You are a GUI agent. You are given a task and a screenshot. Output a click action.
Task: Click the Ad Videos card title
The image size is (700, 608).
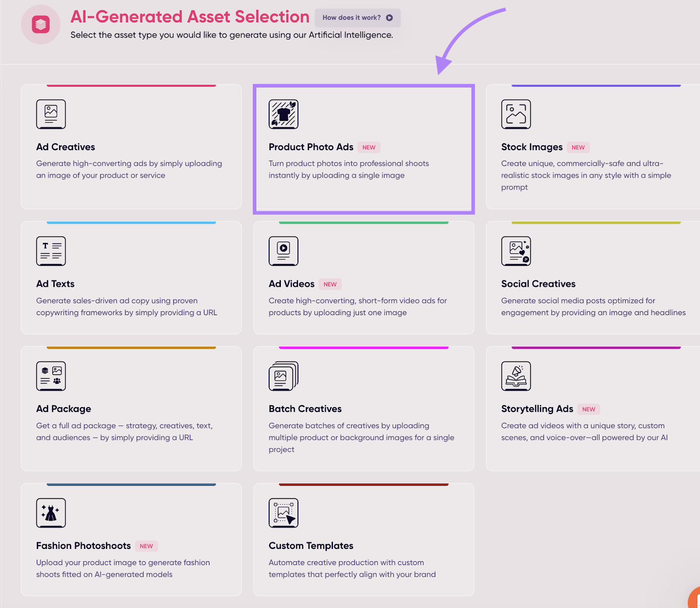click(x=291, y=284)
